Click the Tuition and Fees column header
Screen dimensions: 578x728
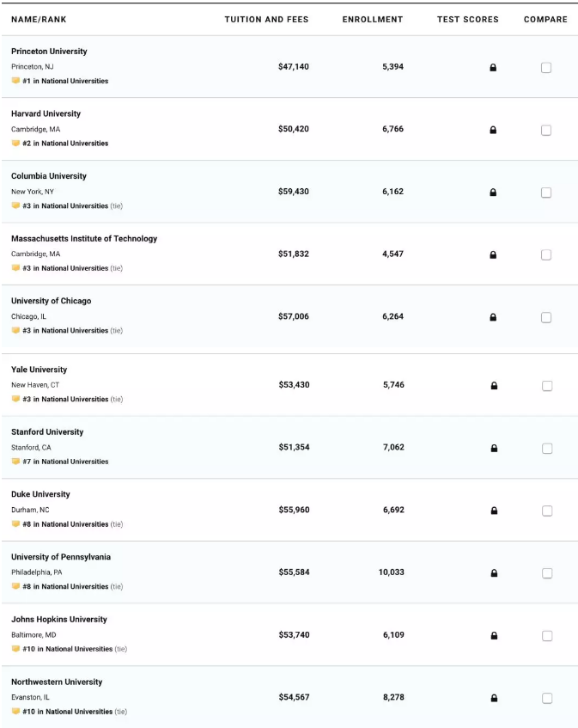pyautogui.click(x=266, y=20)
